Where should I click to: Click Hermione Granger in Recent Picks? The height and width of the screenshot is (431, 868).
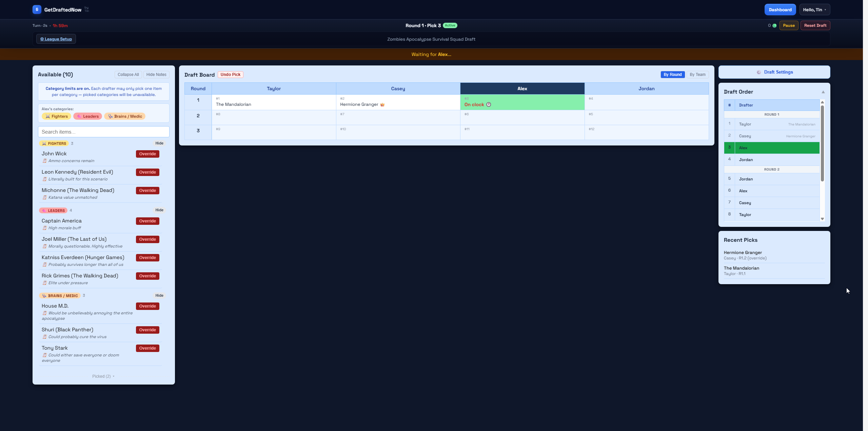[743, 253]
